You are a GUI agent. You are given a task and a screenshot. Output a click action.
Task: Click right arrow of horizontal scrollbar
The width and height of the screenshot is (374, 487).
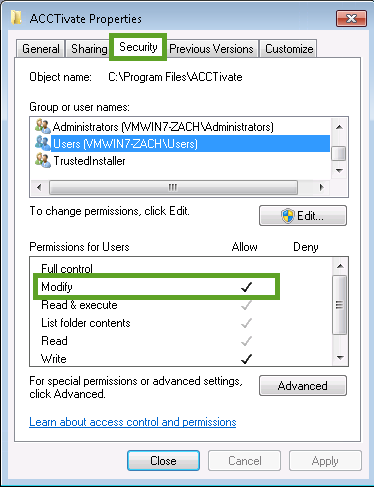click(321, 187)
